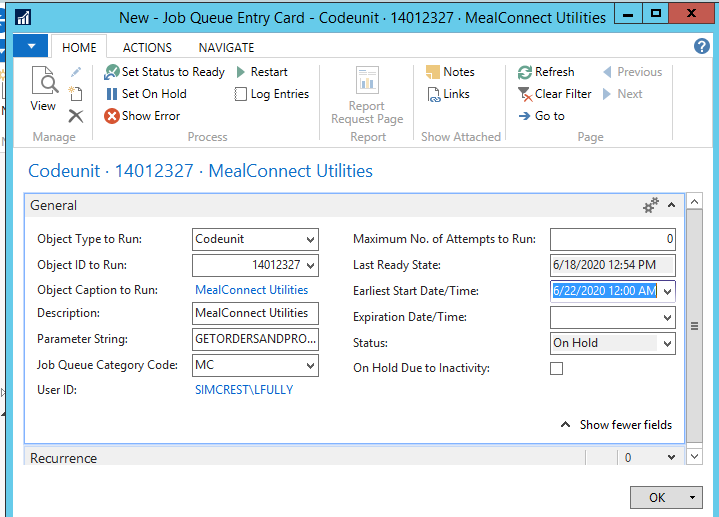Click the Restart action
This screenshot has height=517, width=719.
tap(262, 72)
